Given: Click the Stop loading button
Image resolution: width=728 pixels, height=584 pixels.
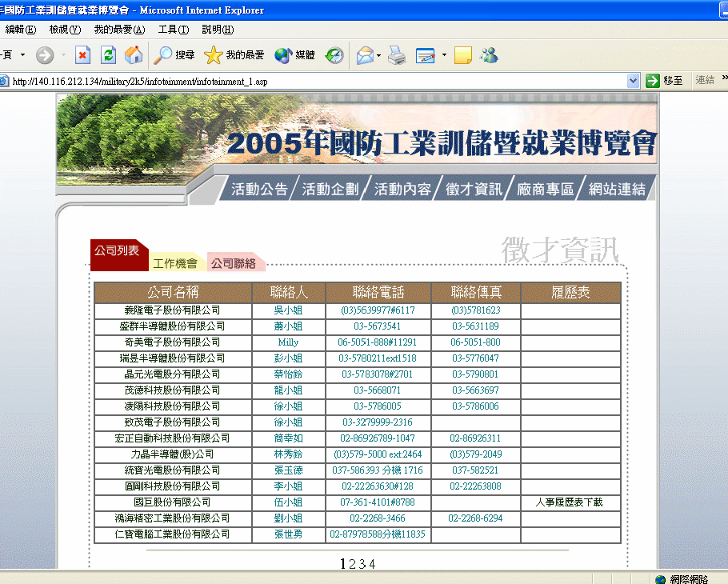Looking at the screenshot, I should click(x=82, y=55).
